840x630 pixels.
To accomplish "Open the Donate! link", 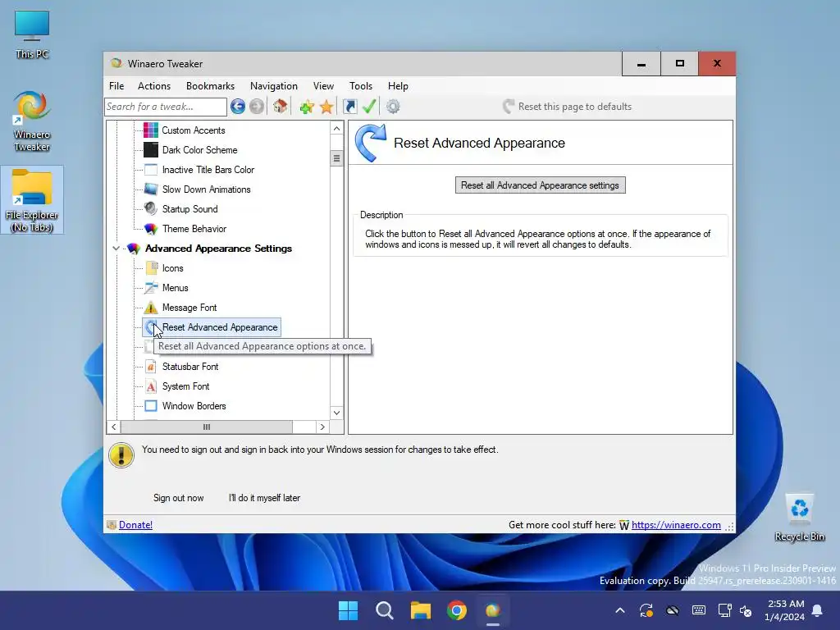I will click(135, 525).
